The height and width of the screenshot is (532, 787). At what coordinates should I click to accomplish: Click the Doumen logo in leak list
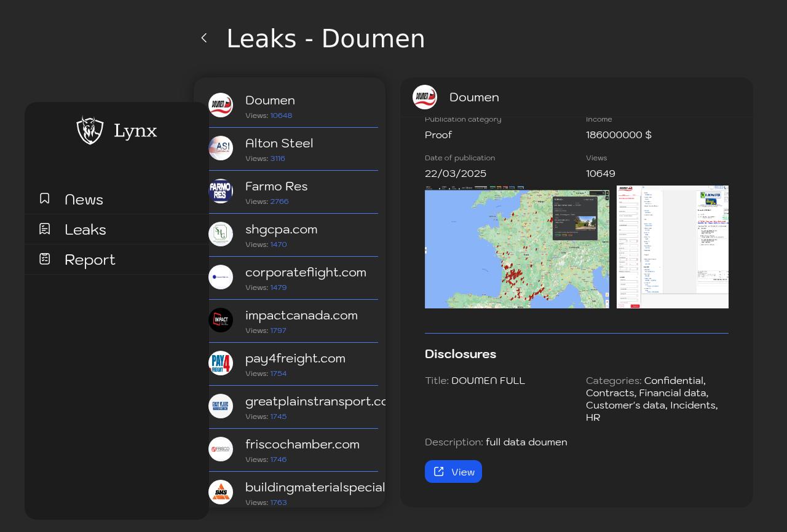tap(221, 105)
